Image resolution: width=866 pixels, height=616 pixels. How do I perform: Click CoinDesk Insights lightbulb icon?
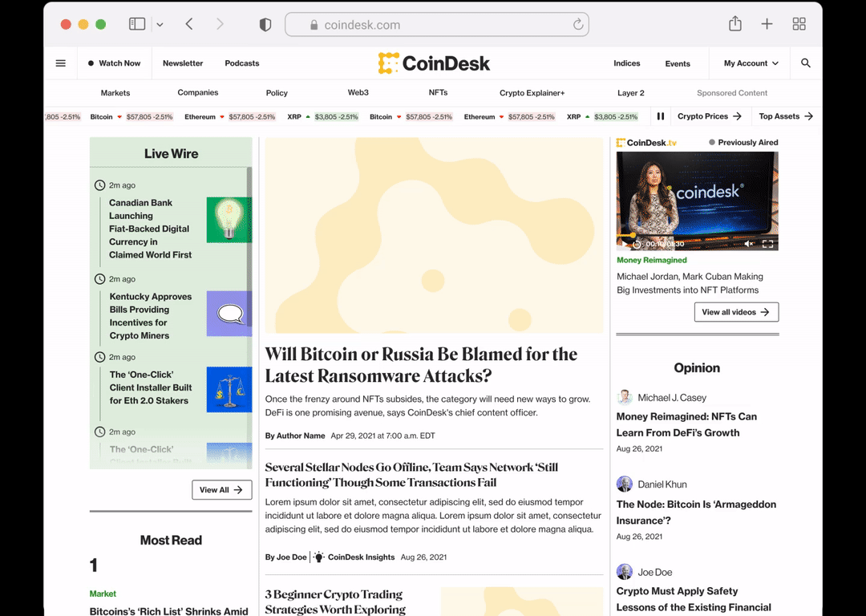pos(318,557)
